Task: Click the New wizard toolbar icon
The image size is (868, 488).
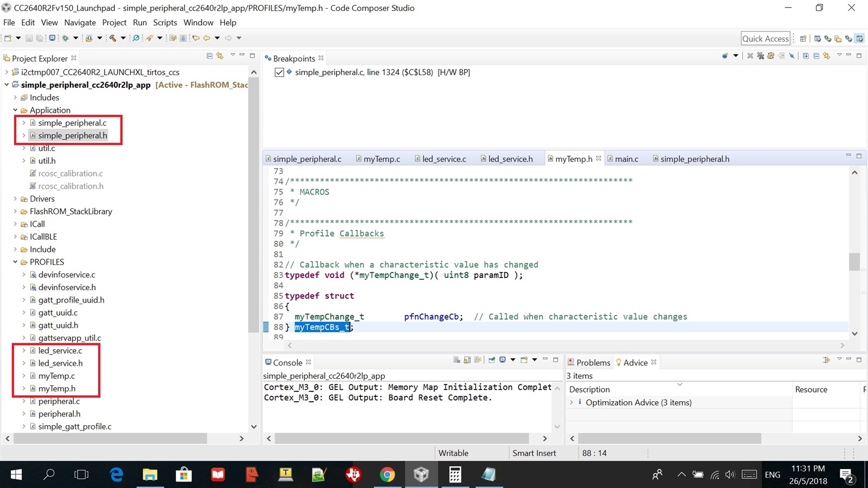Action: coord(8,38)
